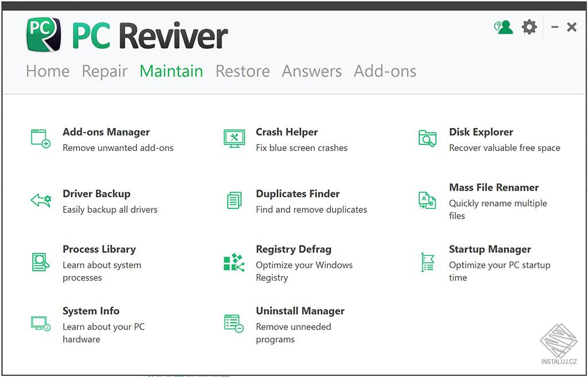Click the PC Reviver logo badge
The height and width of the screenshot is (377, 588).
[44, 34]
